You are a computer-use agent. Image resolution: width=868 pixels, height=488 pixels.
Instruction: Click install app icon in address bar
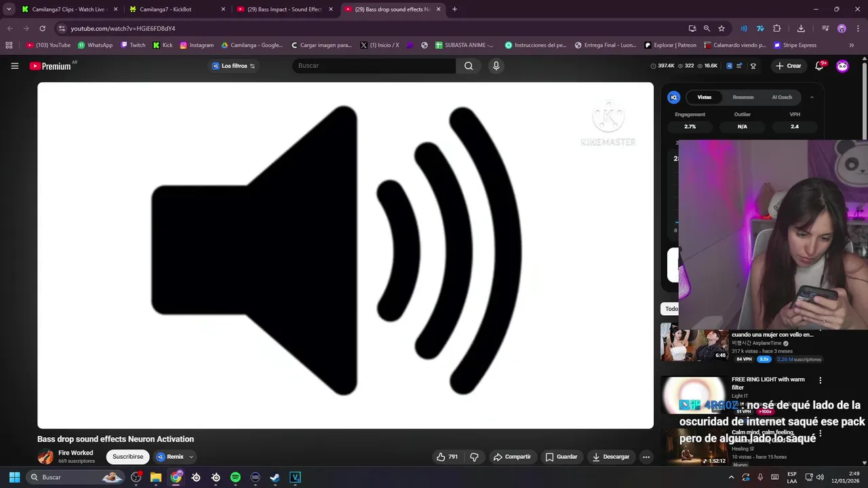[692, 28]
